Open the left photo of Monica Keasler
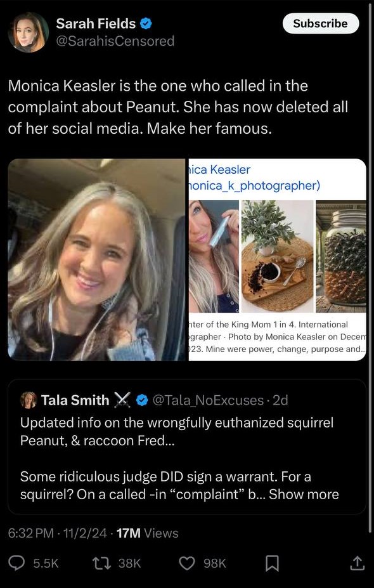 tap(96, 260)
